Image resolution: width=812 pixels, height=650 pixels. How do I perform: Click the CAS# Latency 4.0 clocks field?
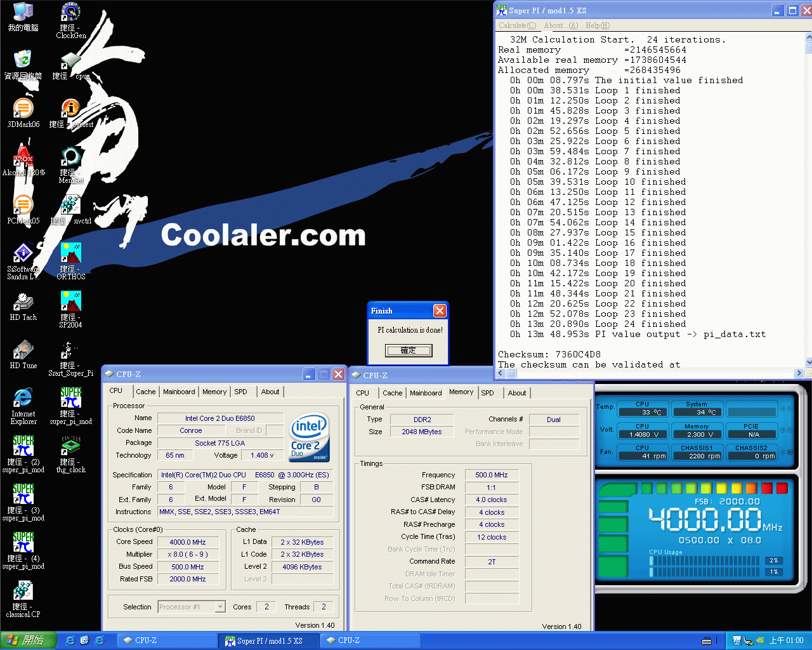[x=492, y=500]
